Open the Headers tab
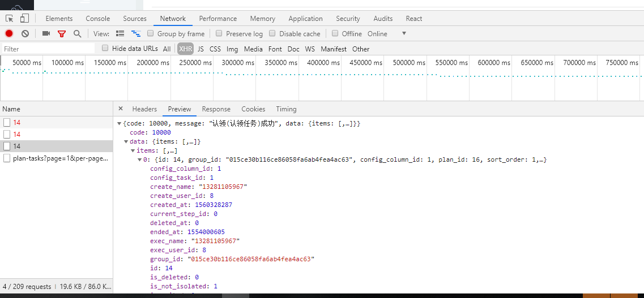The width and height of the screenshot is (644, 298). pyautogui.click(x=144, y=109)
